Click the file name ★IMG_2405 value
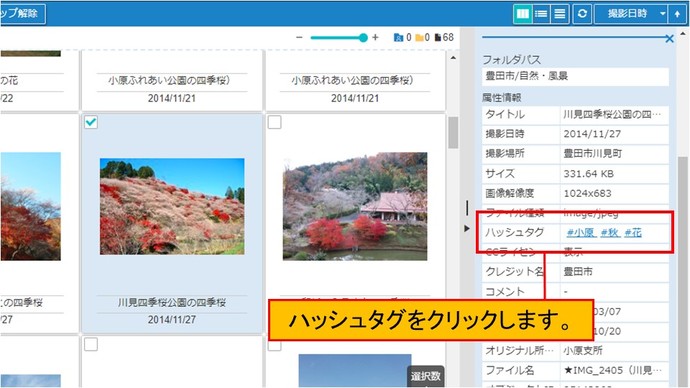Viewport: 690px width, 388px height. [613, 370]
